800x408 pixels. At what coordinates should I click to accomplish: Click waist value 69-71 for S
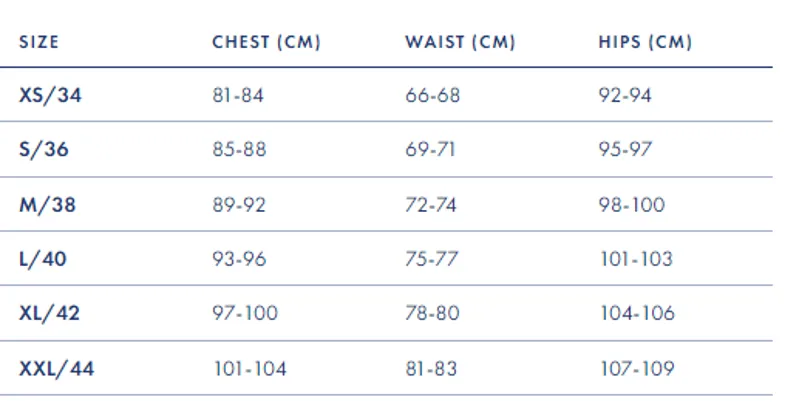(x=430, y=149)
